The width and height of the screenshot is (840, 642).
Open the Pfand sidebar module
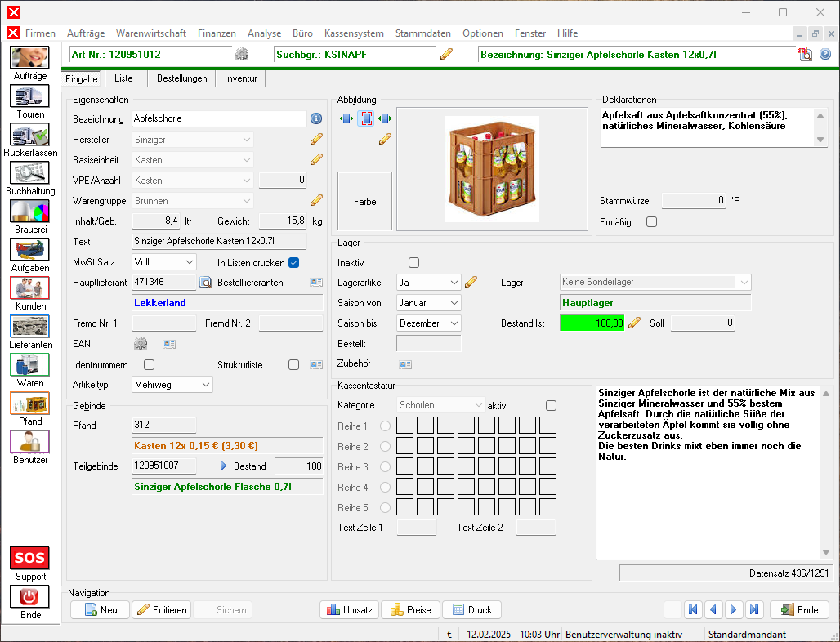click(30, 403)
